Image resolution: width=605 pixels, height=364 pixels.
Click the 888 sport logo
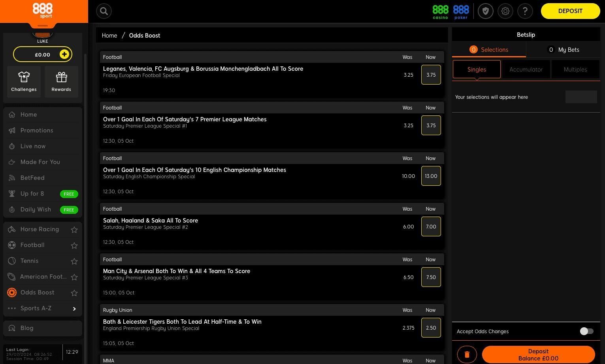(42, 10)
